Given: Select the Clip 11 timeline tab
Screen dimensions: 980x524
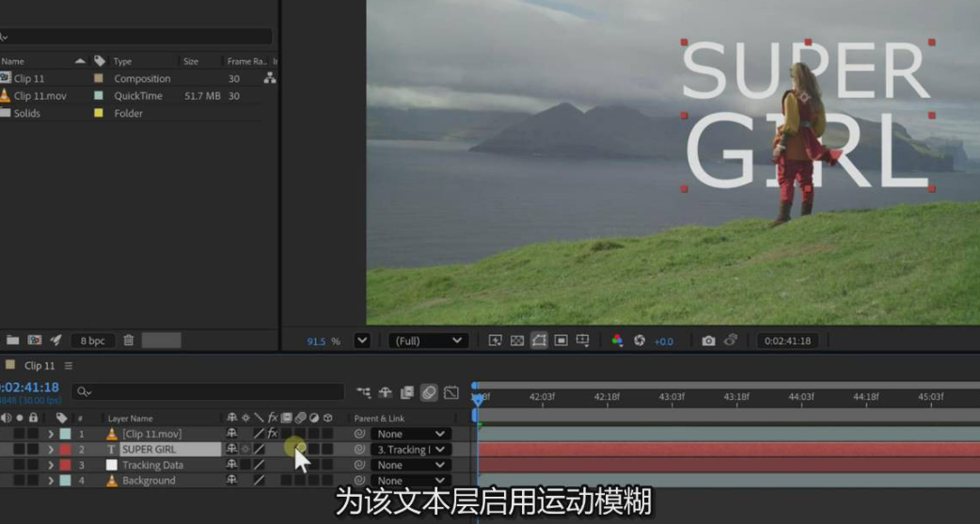Looking at the screenshot, I should [40, 365].
